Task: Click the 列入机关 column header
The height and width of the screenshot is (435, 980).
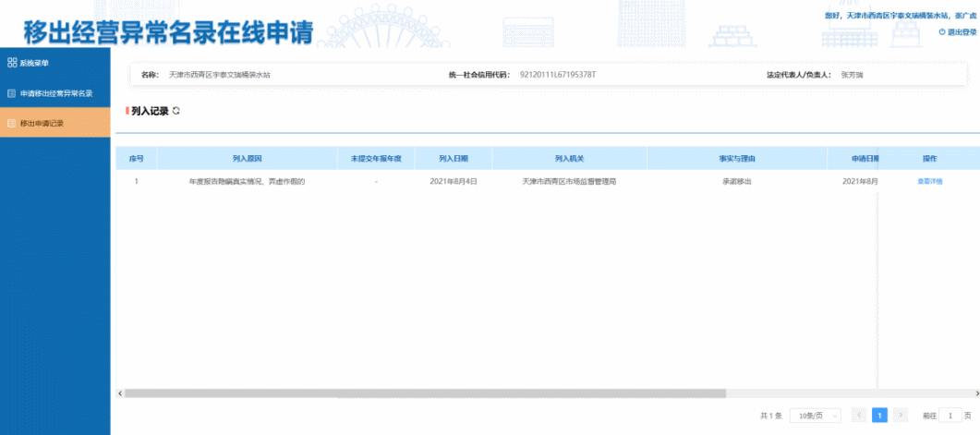Action: point(569,159)
